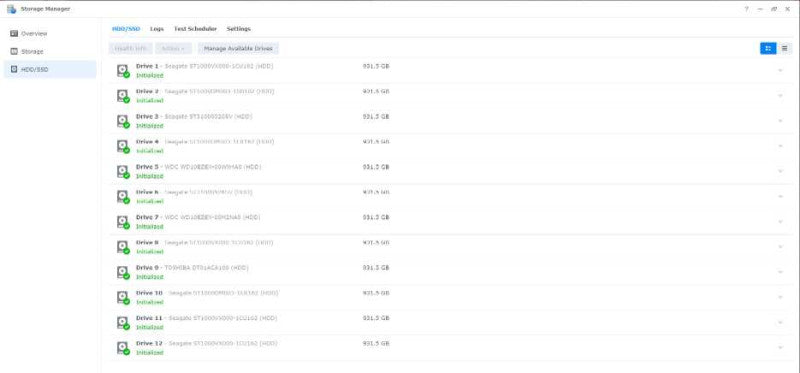Expand Drive 12 details chevron
The width and height of the screenshot is (800, 373).
tap(780, 347)
